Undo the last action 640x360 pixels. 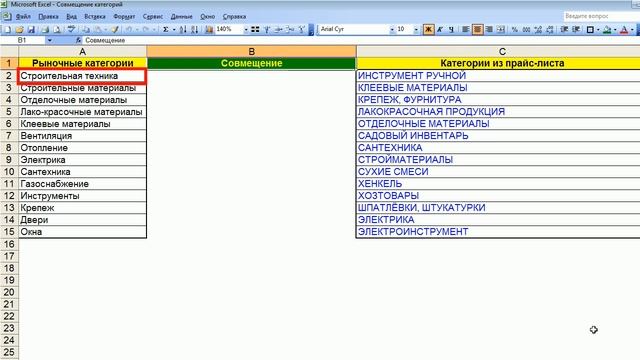129,29
